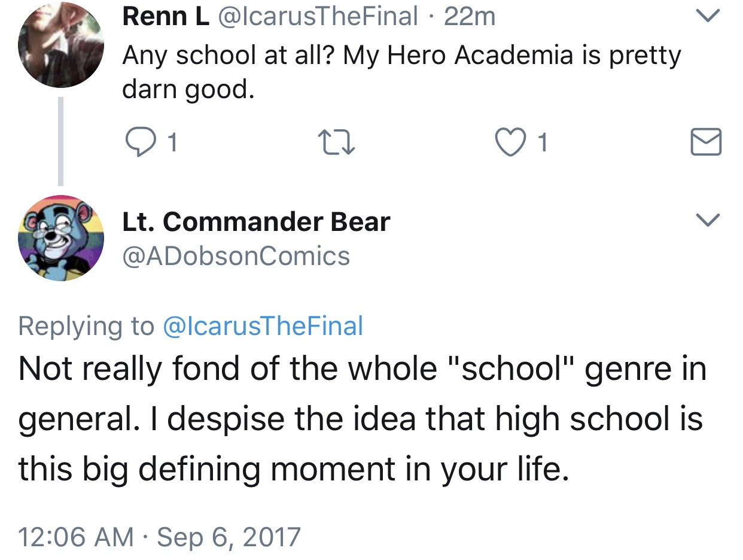This screenshot has width=743, height=560.
Task: Tap the tweet text about "school" genre
Action: 361,419
